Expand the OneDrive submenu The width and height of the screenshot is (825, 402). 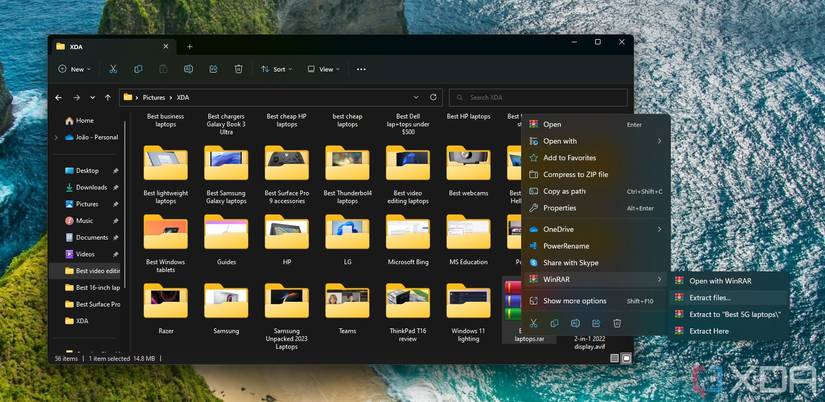659,229
